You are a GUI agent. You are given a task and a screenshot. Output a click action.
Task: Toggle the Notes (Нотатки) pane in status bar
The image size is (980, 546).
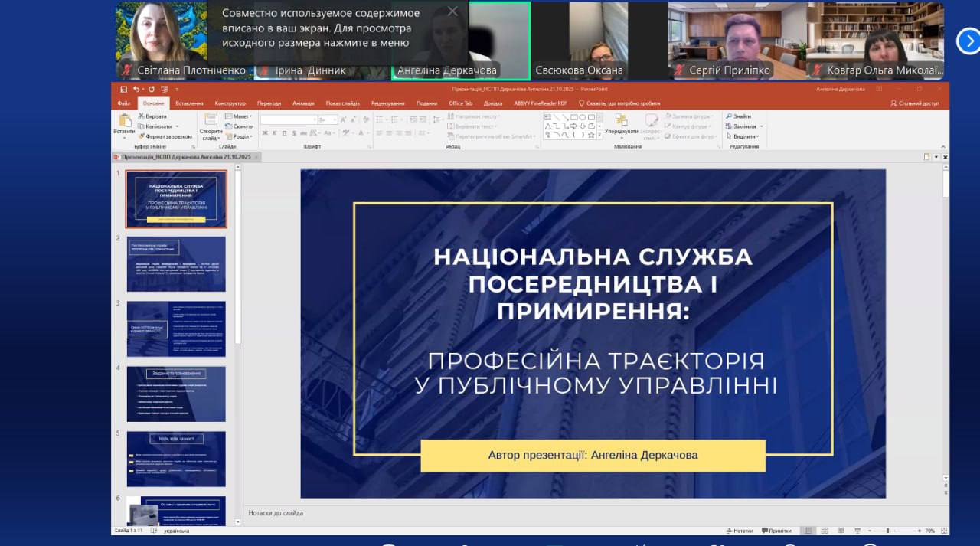pos(739,530)
